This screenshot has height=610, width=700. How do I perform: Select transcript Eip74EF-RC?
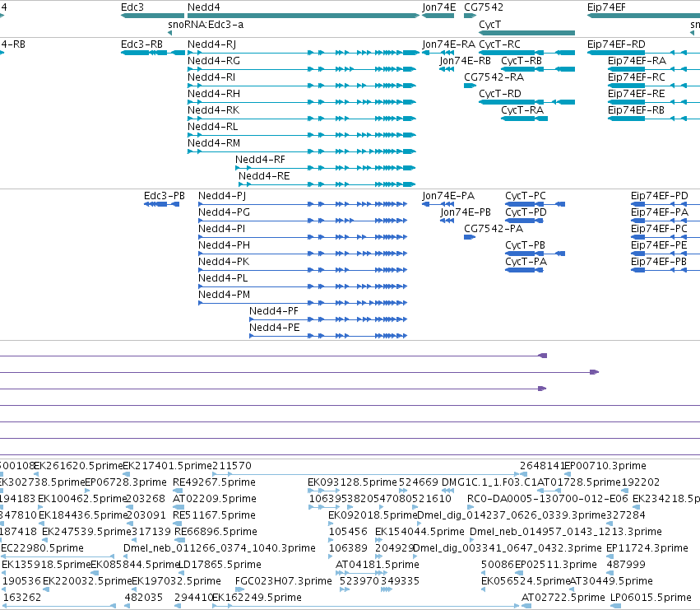point(636,77)
